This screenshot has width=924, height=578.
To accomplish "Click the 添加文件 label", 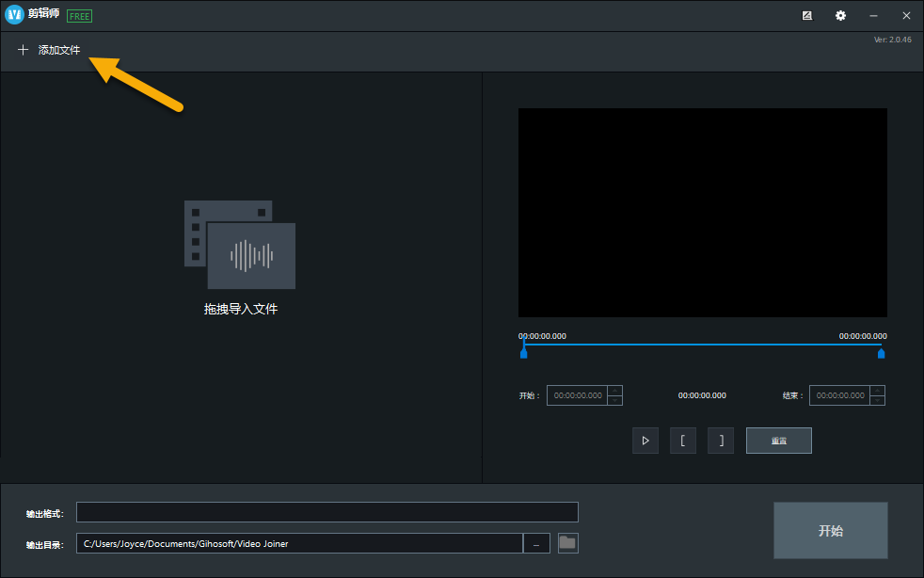I will coord(59,50).
